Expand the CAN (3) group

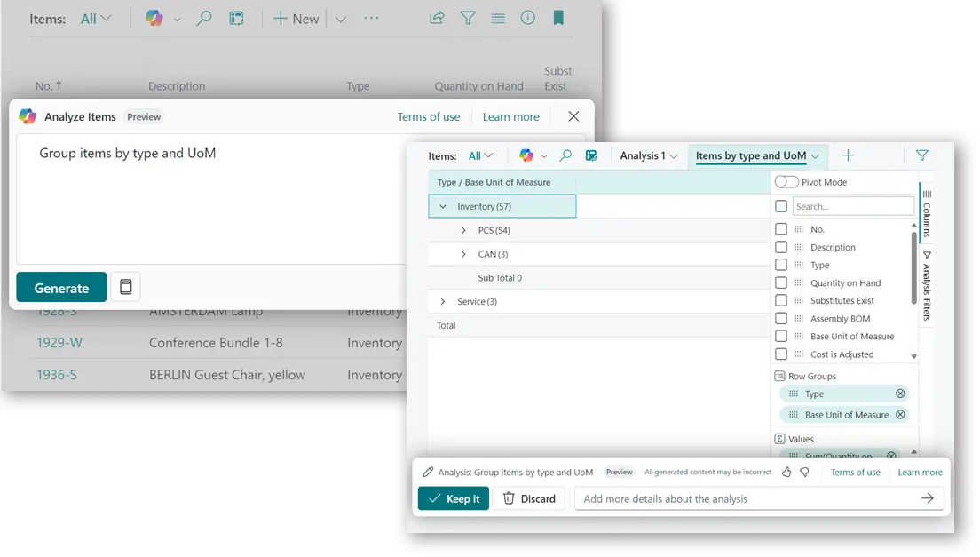coord(463,254)
